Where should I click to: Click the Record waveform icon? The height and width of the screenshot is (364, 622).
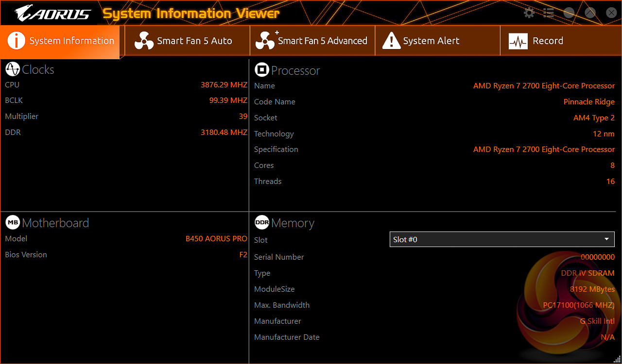[518, 41]
